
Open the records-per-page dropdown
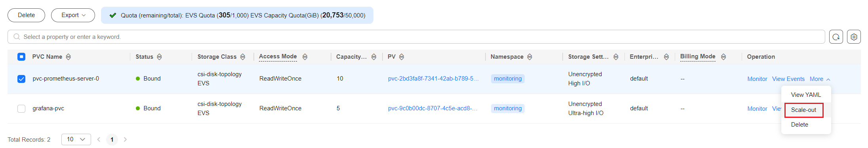click(76, 139)
